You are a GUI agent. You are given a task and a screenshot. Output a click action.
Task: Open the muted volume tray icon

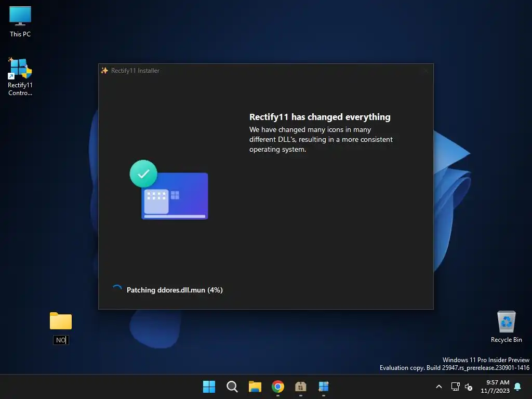tap(469, 387)
